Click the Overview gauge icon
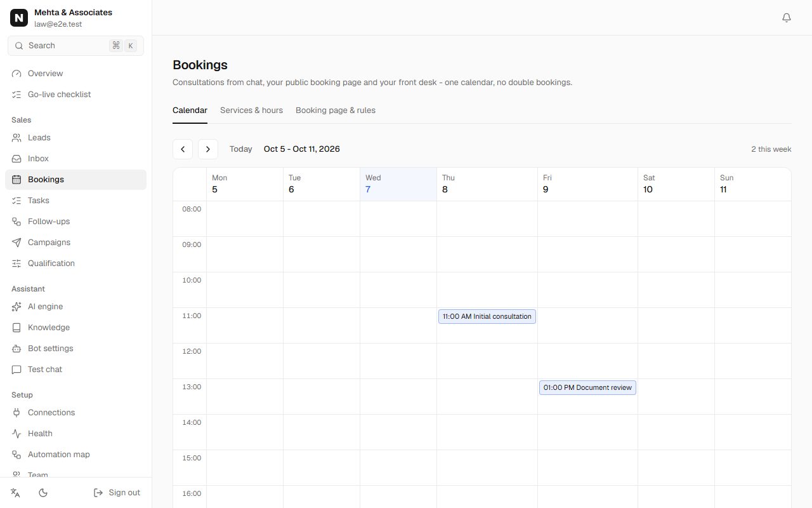 pos(16,74)
